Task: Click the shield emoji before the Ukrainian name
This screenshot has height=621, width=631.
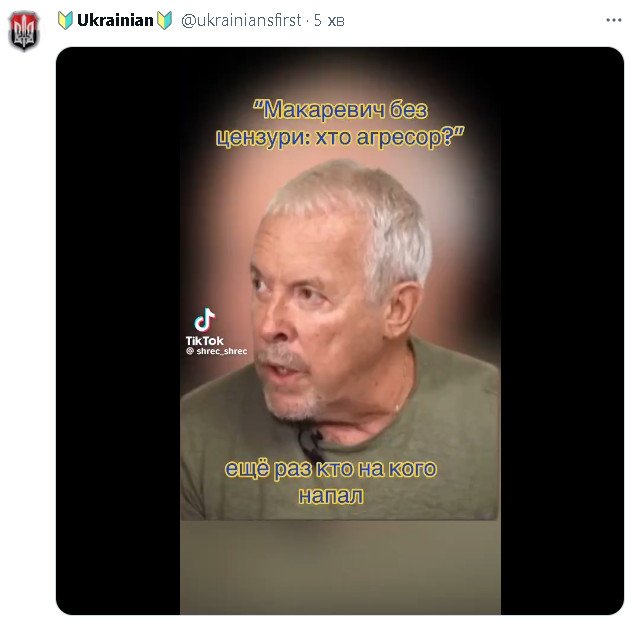Action: pos(65,20)
